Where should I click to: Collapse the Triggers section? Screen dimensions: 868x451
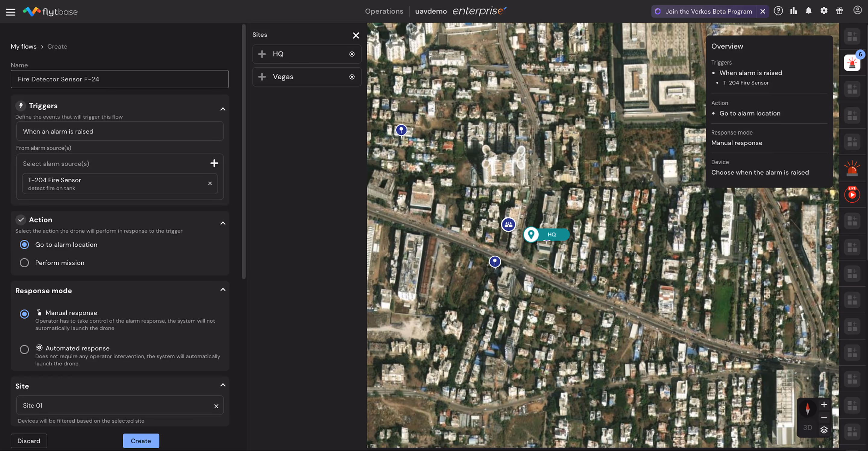[223, 109]
